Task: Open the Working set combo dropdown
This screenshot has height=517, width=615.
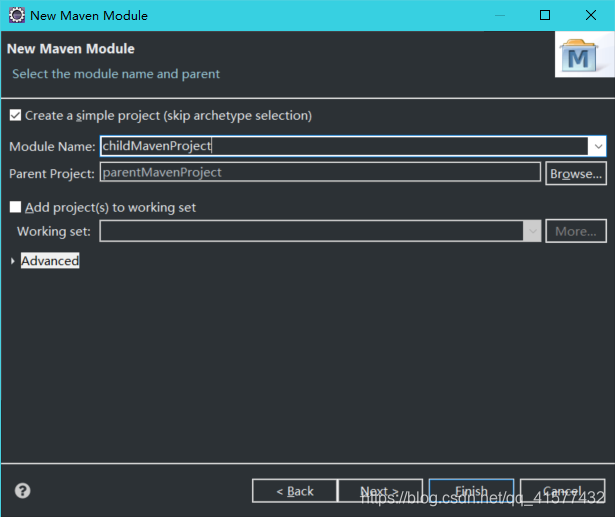Action: point(532,231)
